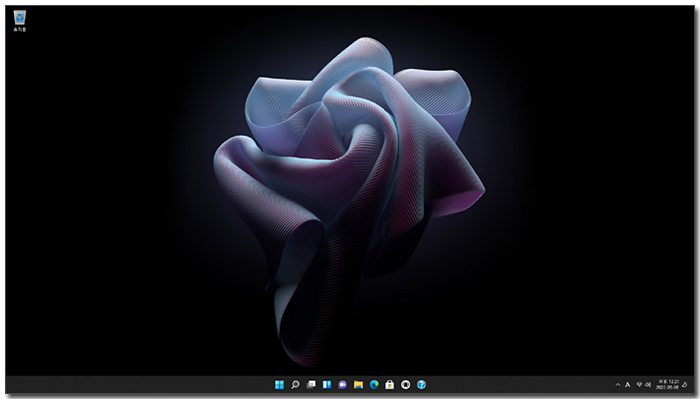The height and width of the screenshot is (399, 700).
Task: Expand the hidden system tray icons chevron
Action: pos(618,385)
